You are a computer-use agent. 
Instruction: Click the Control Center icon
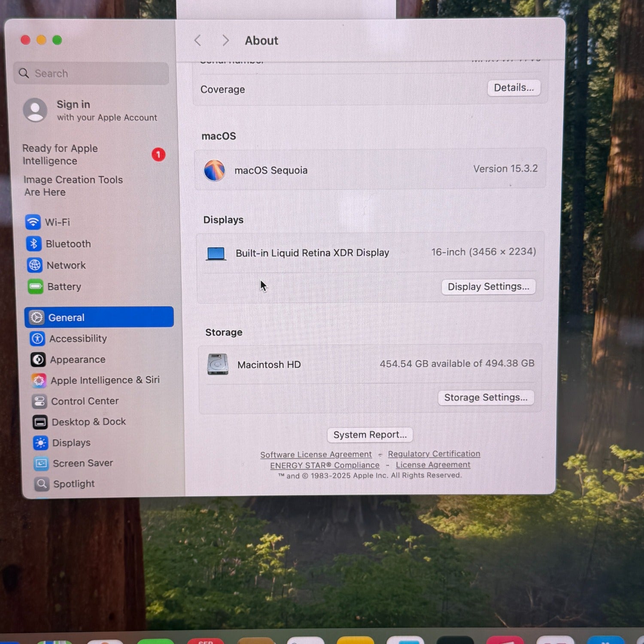click(39, 401)
